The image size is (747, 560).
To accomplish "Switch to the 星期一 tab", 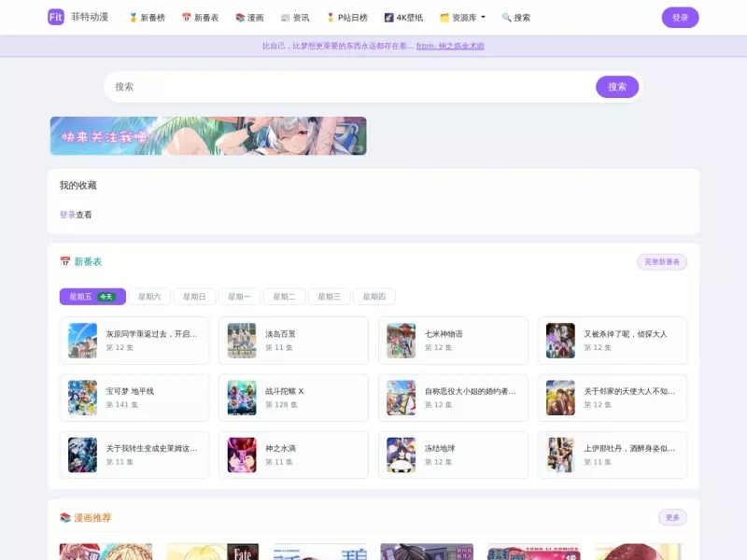I will [x=239, y=297].
